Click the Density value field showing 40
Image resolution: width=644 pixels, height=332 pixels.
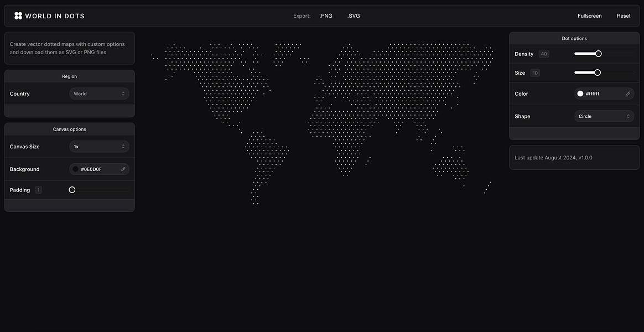pos(543,53)
